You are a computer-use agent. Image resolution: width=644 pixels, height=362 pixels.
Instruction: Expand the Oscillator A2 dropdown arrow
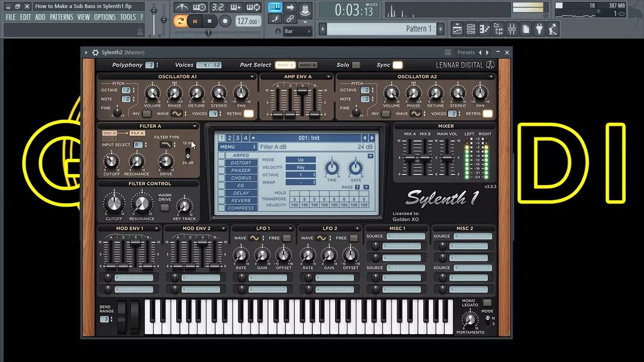pyautogui.click(x=491, y=77)
